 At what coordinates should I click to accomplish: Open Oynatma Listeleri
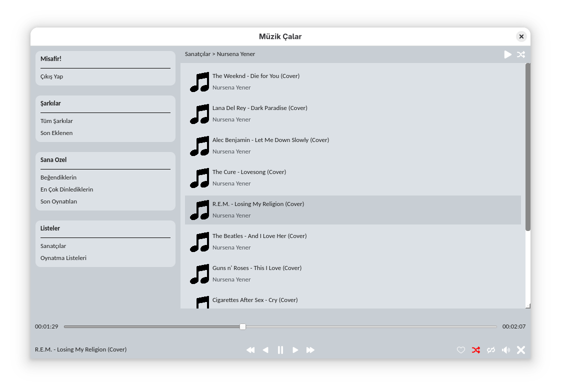[63, 258]
